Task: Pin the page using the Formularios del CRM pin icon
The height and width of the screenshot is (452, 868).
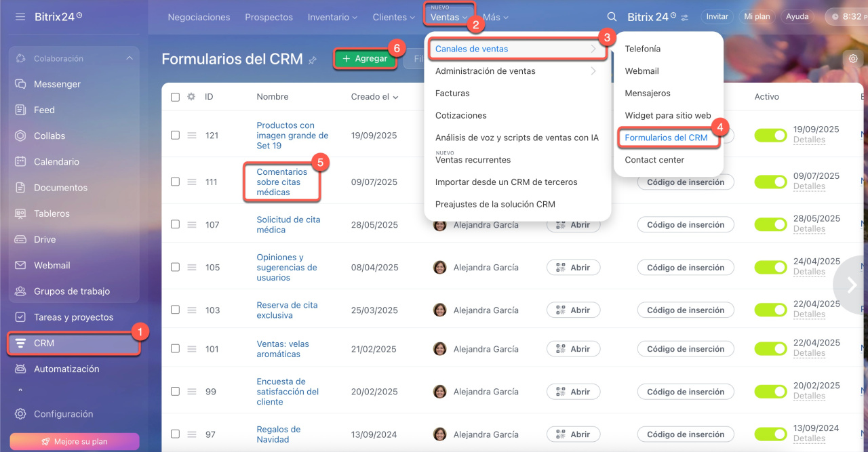Action: point(313,60)
